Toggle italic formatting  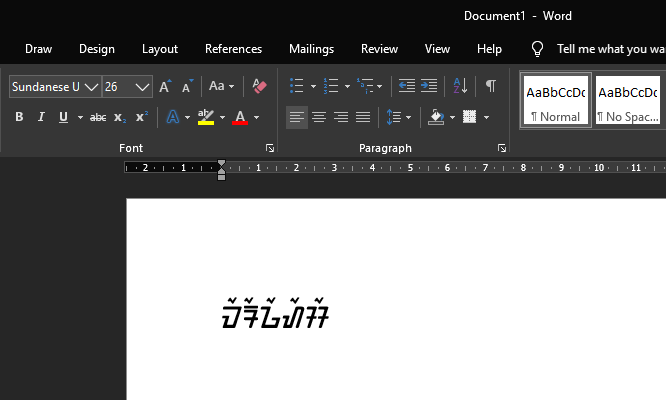coord(41,117)
